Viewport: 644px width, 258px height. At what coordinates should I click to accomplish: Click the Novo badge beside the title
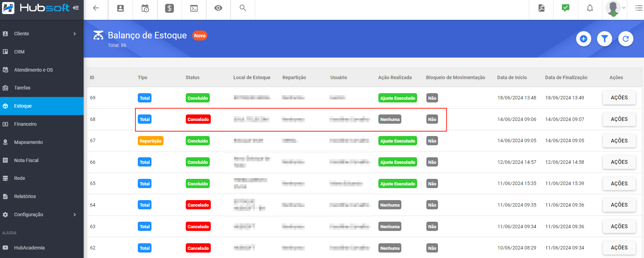click(200, 36)
